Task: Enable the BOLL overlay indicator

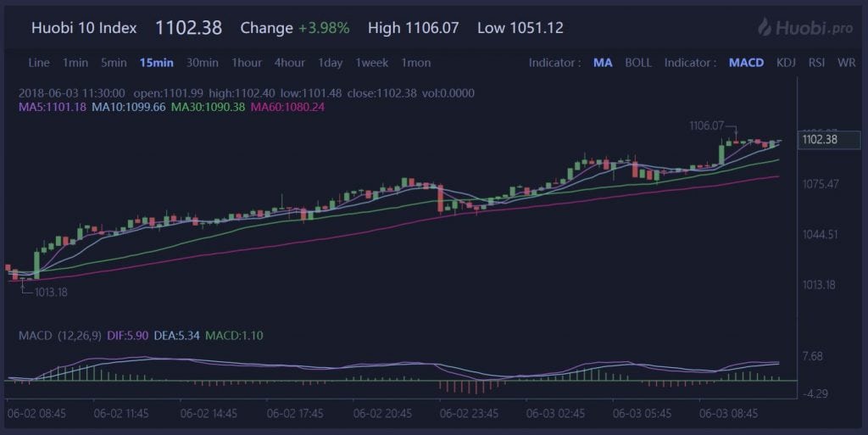Action: (x=638, y=63)
